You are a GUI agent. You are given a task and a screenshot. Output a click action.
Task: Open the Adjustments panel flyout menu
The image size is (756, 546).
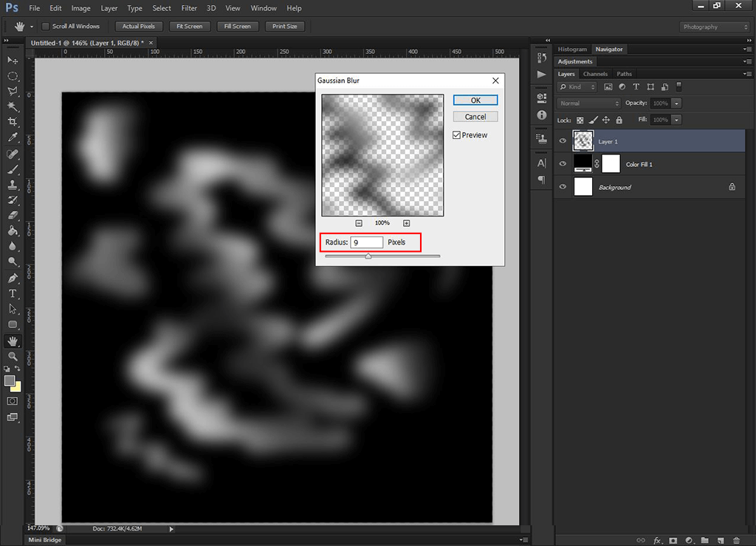coord(746,61)
